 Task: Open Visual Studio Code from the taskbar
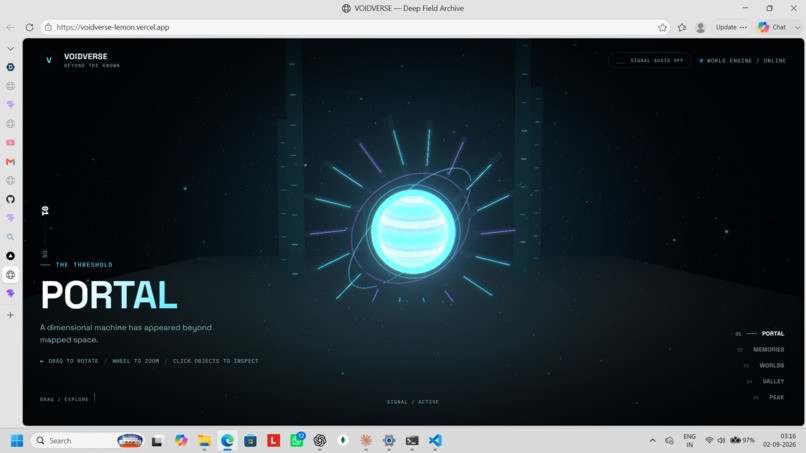[x=435, y=441]
